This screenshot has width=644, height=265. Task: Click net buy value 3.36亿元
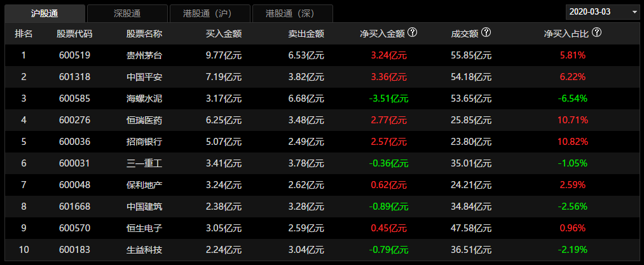(388, 77)
